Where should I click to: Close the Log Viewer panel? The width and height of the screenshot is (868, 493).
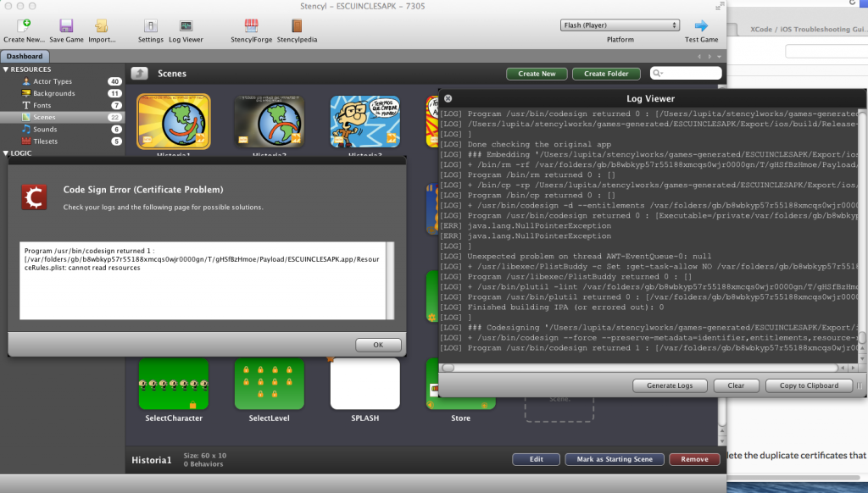point(448,98)
